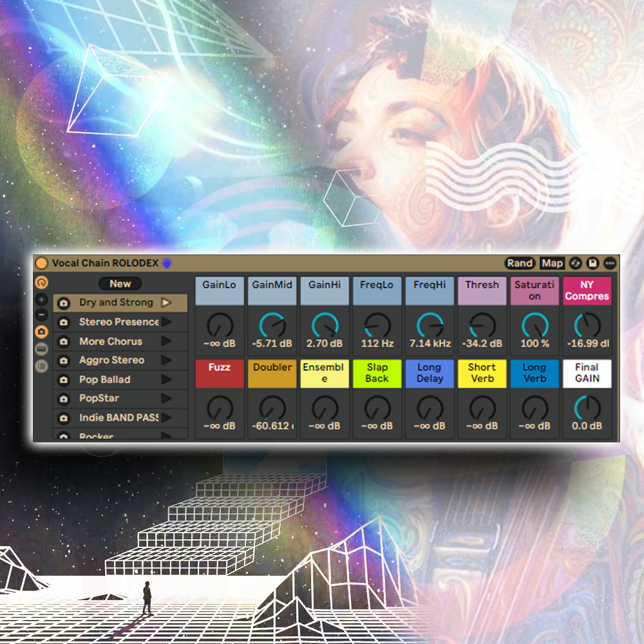The height and width of the screenshot is (644, 644).
Task: Click the Final GAIN macro knob
Action: [x=587, y=408]
